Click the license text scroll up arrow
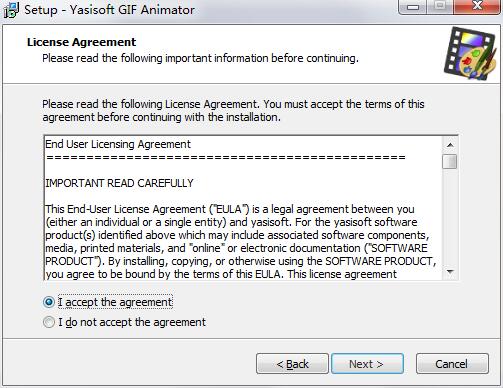The height and width of the screenshot is (388, 503). (450, 145)
